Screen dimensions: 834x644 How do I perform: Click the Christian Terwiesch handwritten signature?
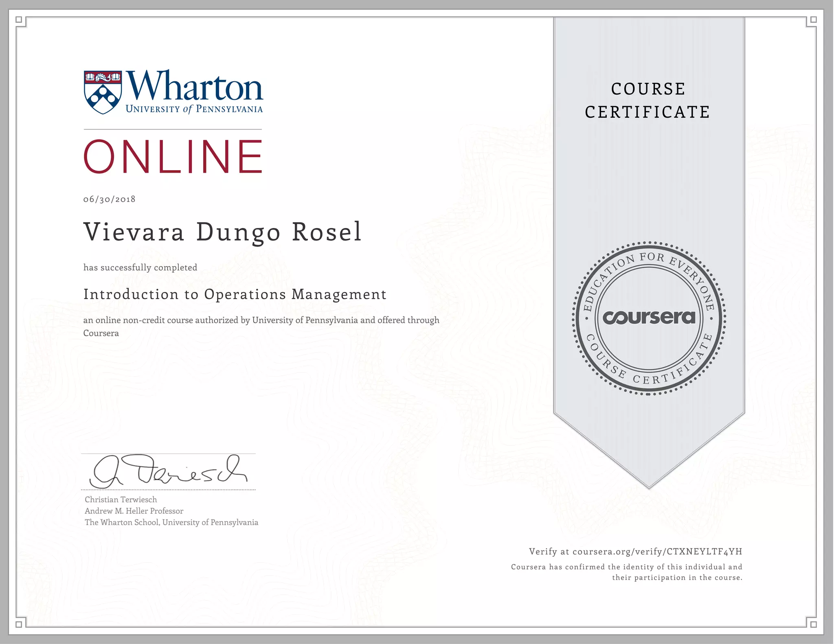pos(169,472)
